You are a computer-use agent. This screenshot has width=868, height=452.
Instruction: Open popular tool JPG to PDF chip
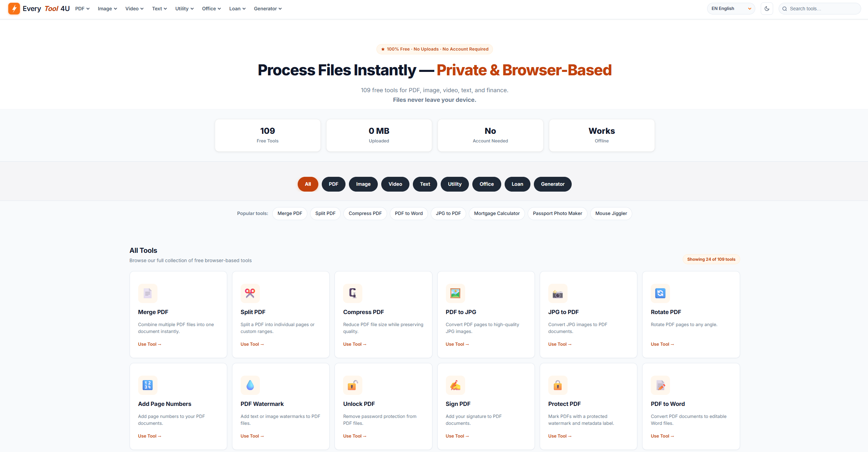tap(448, 214)
